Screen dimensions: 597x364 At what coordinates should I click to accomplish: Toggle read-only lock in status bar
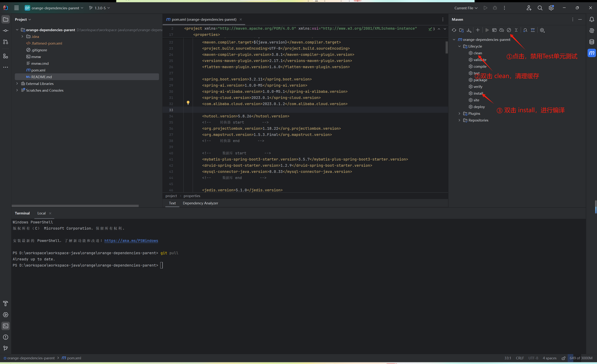(564, 358)
